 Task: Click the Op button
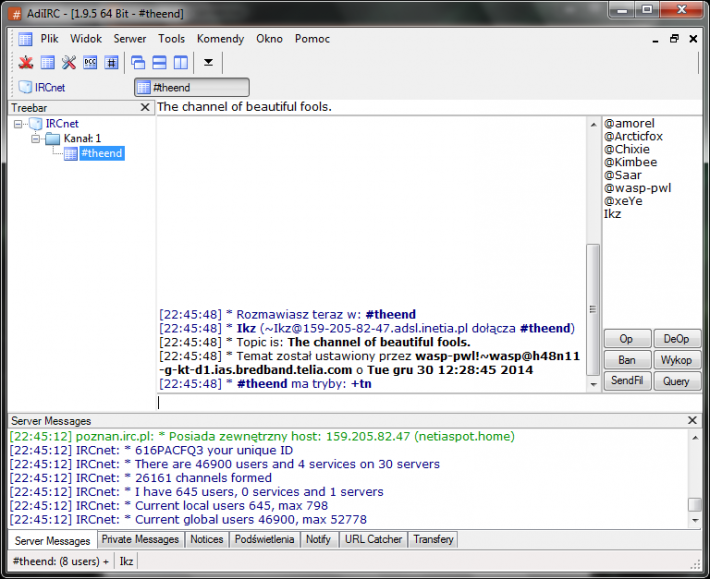[x=627, y=339]
